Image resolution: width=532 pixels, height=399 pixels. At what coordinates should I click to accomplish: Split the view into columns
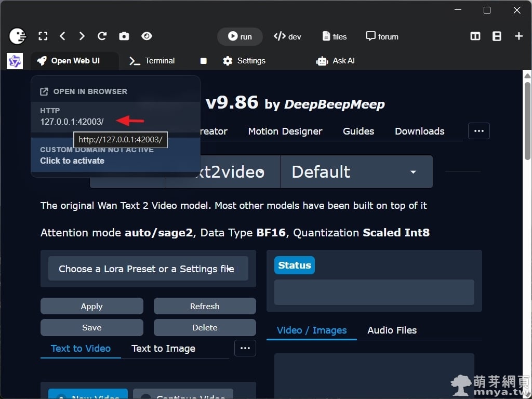coord(475,36)
